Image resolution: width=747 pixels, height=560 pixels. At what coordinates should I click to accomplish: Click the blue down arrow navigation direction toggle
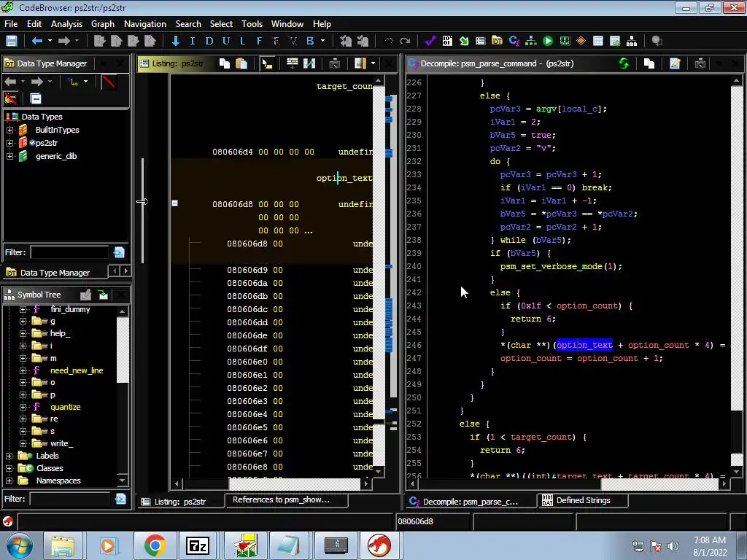point(176,41)
